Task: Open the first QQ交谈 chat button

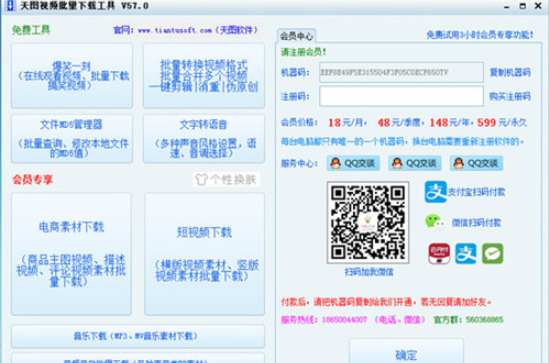Action: [x=353, y=163]
